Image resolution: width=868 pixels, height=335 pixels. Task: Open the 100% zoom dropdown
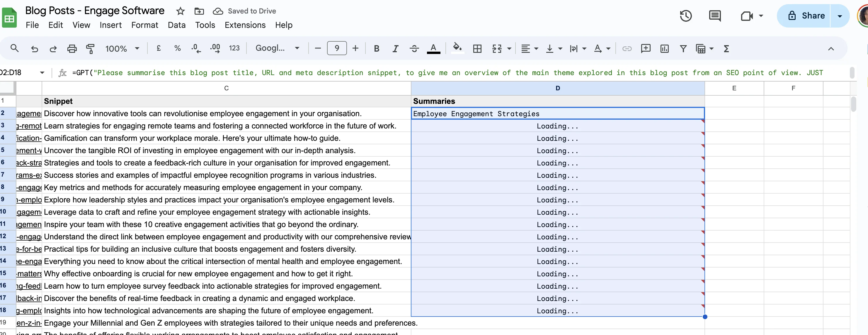tap(122, 49)
